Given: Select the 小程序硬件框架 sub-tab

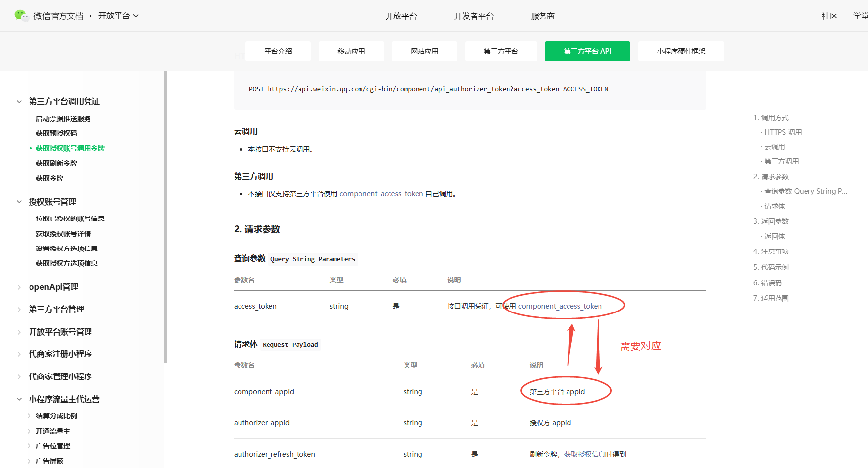Looking at the screenshot, I should pyautogui.click(x=681, y=51).
